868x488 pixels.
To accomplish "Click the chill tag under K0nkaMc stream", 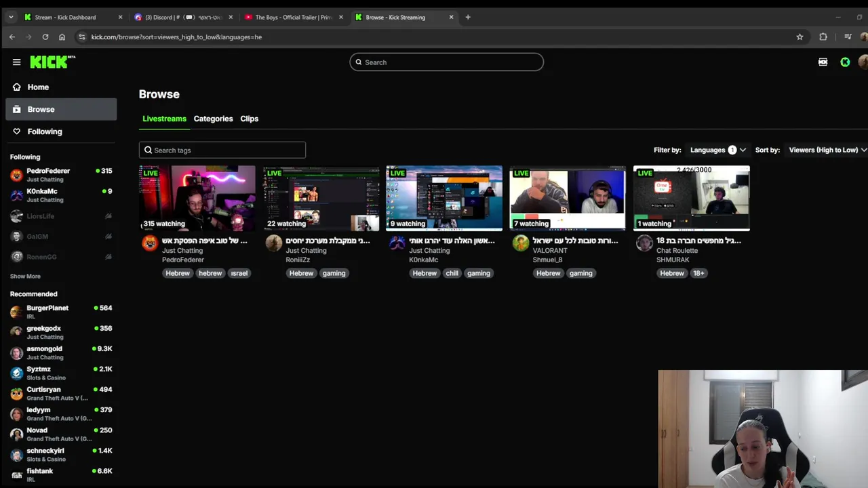I will tap(452, 273).
